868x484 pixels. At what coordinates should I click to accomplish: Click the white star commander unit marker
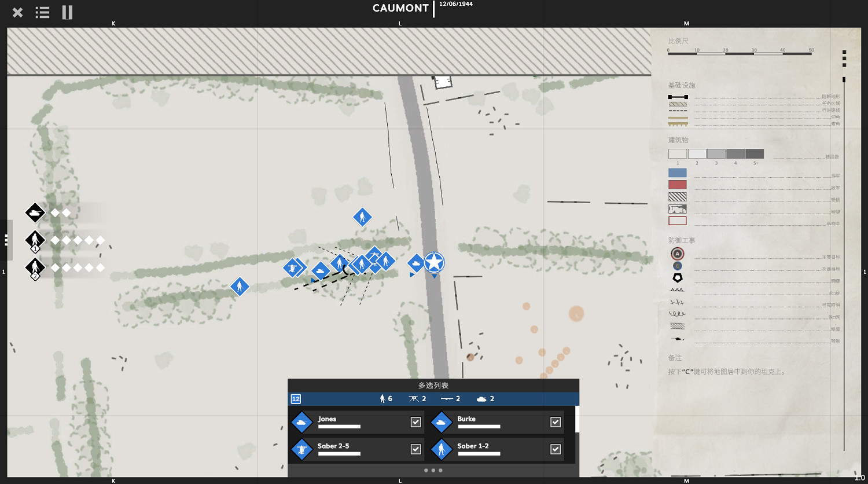(434, 263)
